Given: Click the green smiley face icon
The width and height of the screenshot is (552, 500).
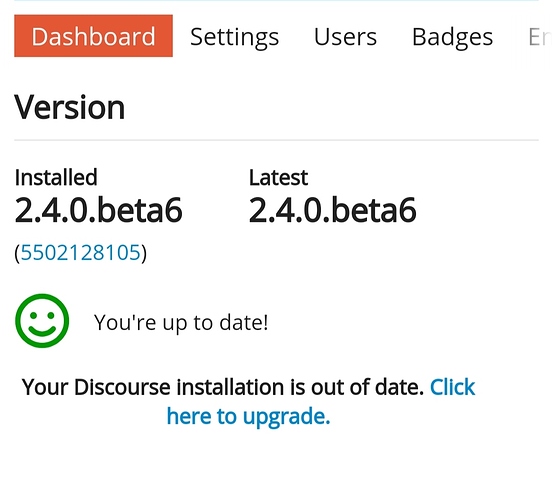Looking at the screenshot, I should tap(42, 321).
